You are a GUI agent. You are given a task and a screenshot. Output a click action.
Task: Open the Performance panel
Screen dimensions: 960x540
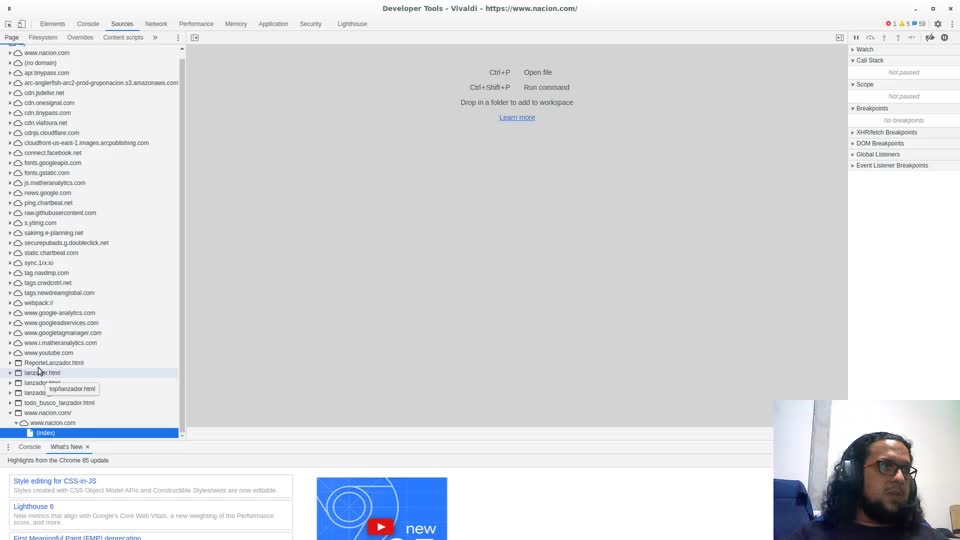pos(196,24)
